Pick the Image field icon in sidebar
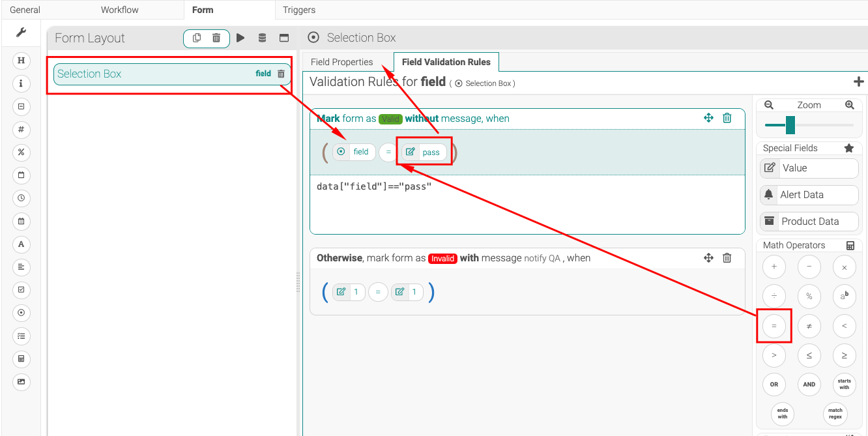This screenshot has height=436, width=868. click(21, 382)
